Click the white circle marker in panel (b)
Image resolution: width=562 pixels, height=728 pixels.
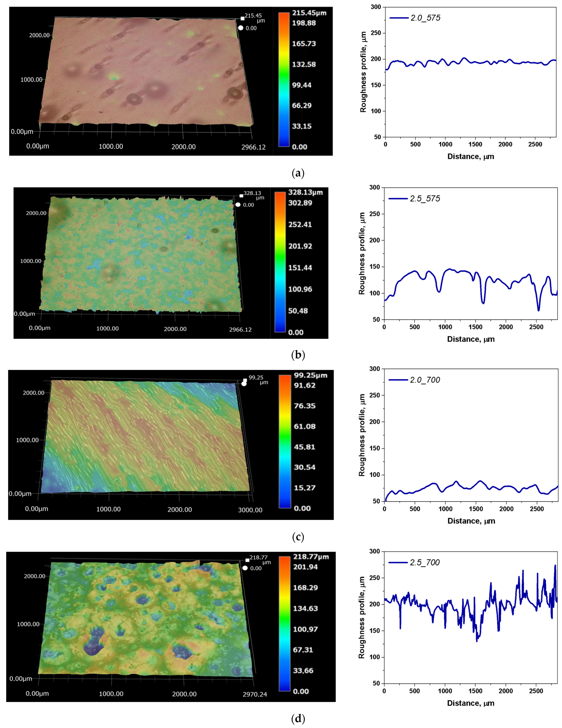[x=238, y=205]
